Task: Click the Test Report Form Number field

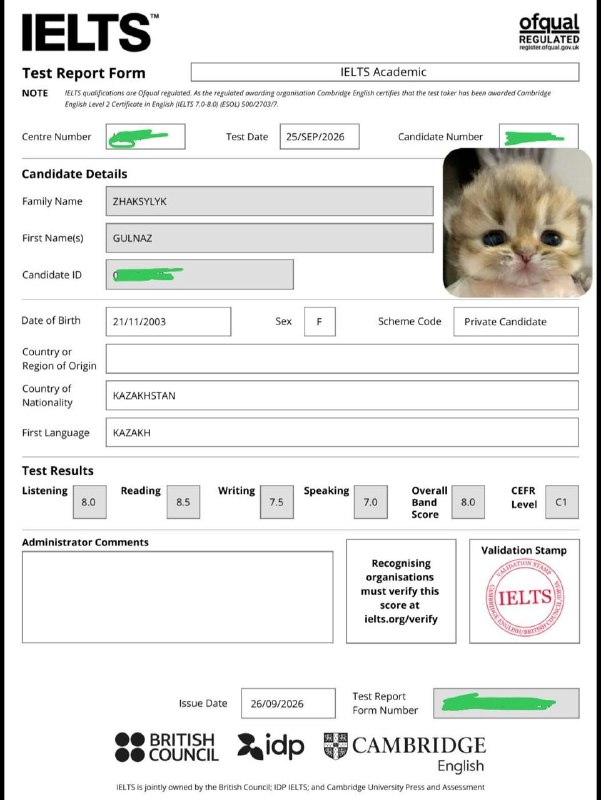Action: (x=506, y=704)
